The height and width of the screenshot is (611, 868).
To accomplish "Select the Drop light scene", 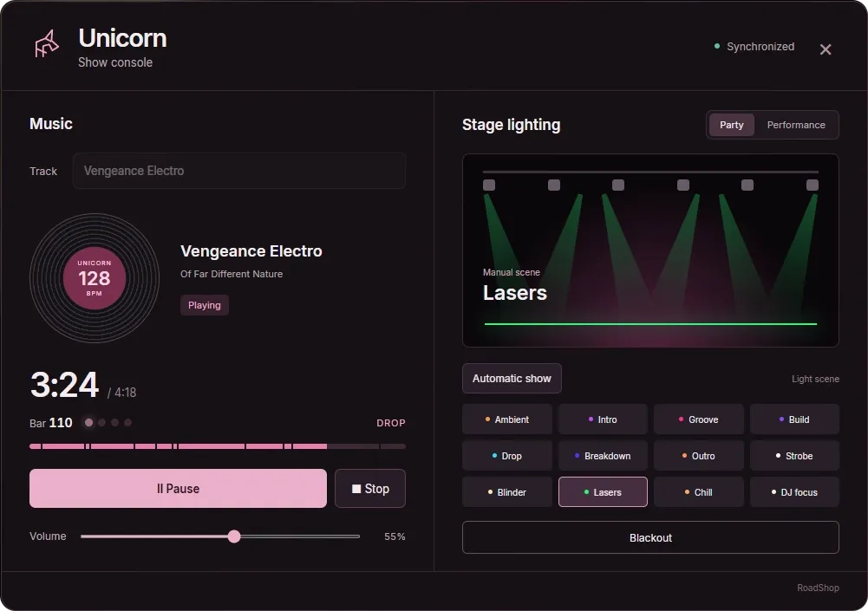I will tap(507, 456).
